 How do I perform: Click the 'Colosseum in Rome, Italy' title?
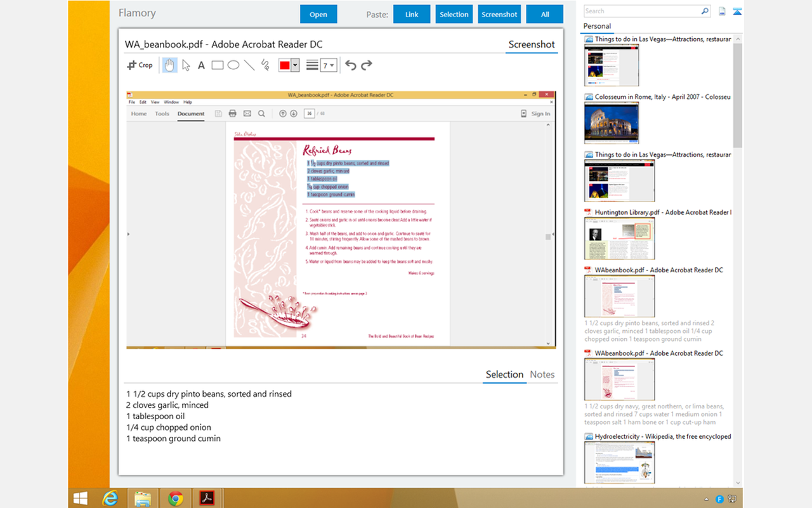click(662, 97)
